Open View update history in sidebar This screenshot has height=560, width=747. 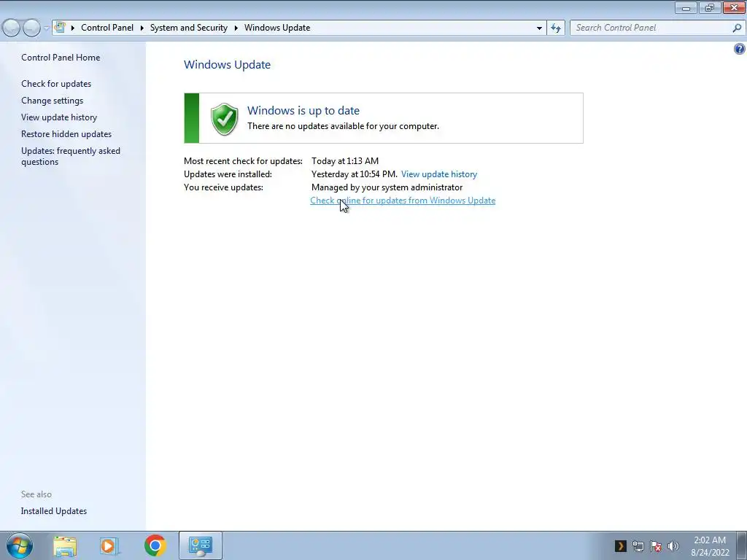(x=59, y=117)
